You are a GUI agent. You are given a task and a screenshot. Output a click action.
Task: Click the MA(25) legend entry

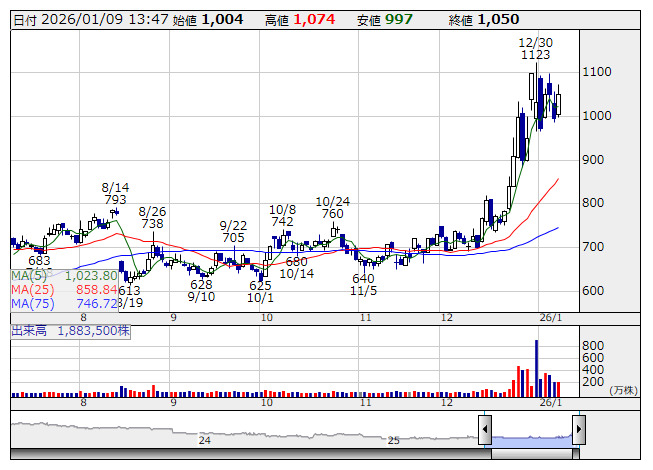[65, 289]
